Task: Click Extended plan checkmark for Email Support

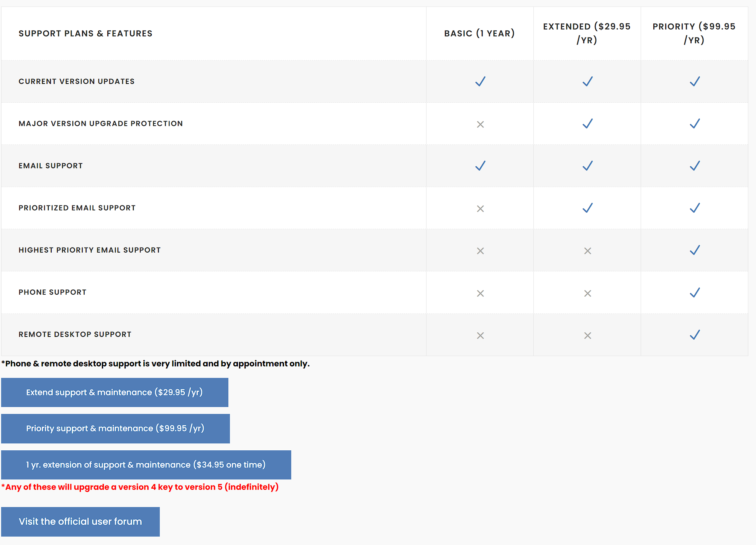Action: tap(587, 166)
